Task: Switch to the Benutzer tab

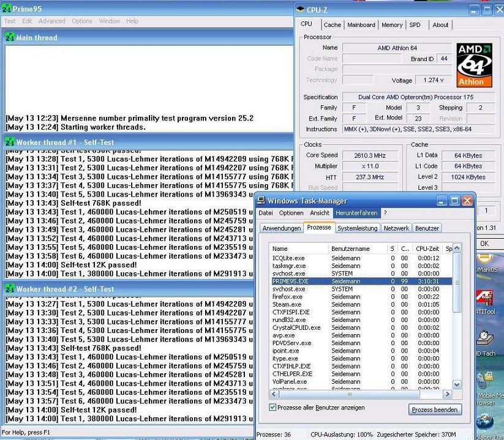Action: tap(427, 228)
